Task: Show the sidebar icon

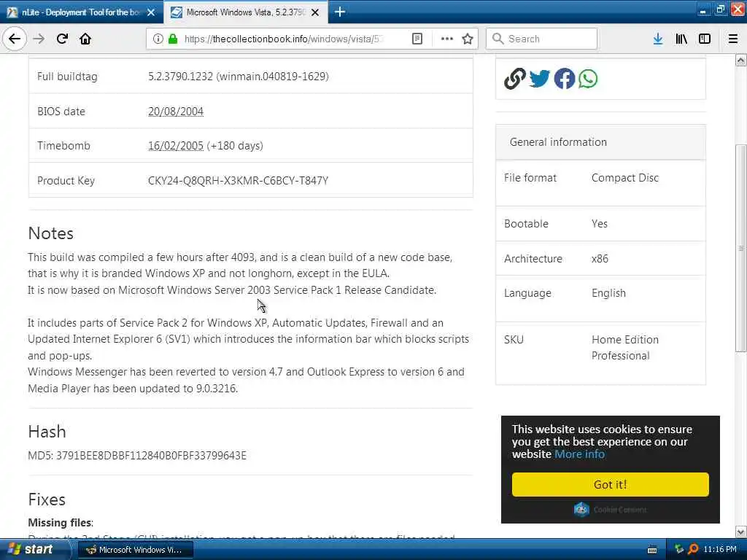Action: pos(705,39)
